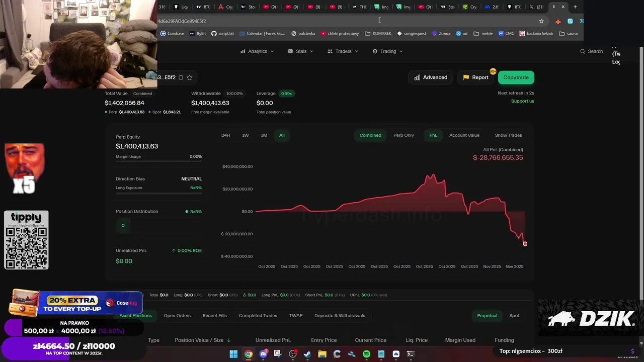Click the Search field
The image size is (644, 362).
click(x=591, y=51)
